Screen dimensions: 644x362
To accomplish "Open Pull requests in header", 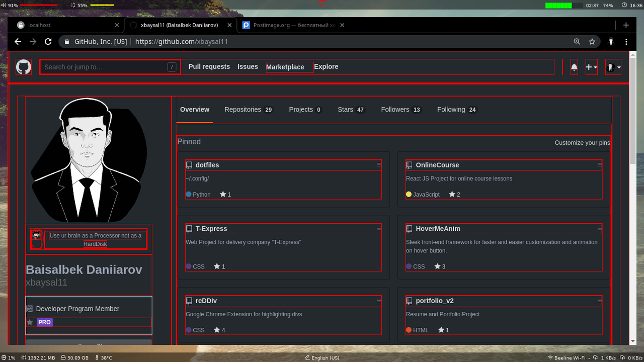I will click(209, 66).
